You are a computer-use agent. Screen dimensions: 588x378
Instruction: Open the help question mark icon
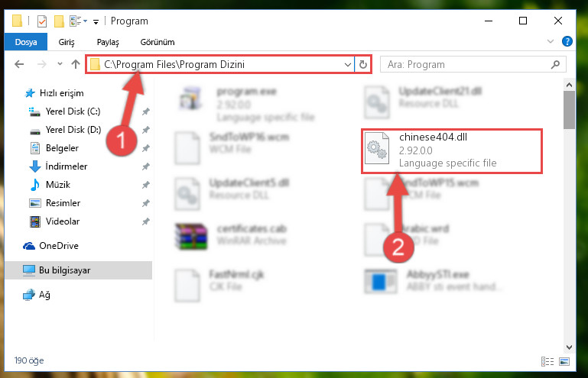(x=567, y=41)
